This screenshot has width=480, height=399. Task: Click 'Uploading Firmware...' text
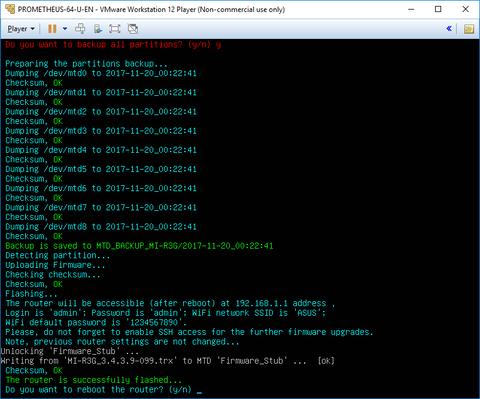point(55,265)
